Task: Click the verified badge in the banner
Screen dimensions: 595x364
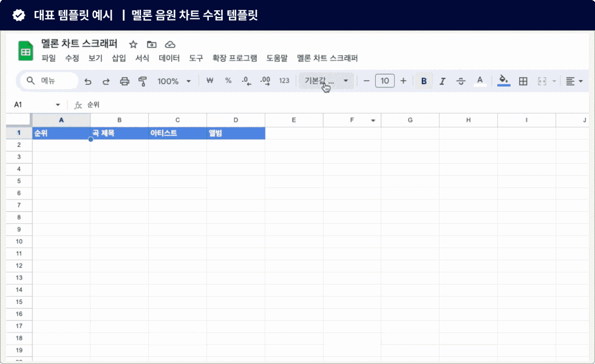Action: pyautogui.click(x=19, y=15)
